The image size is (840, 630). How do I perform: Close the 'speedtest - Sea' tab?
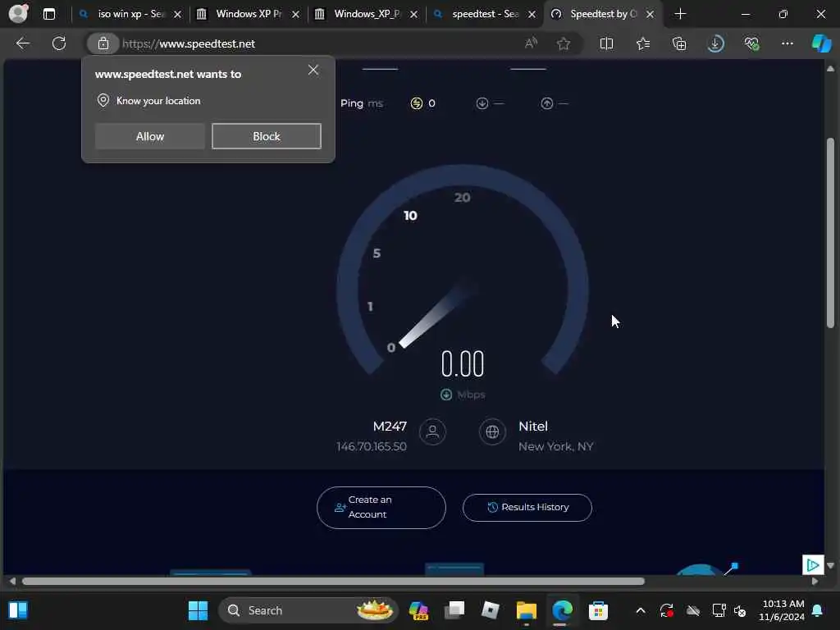532,15
